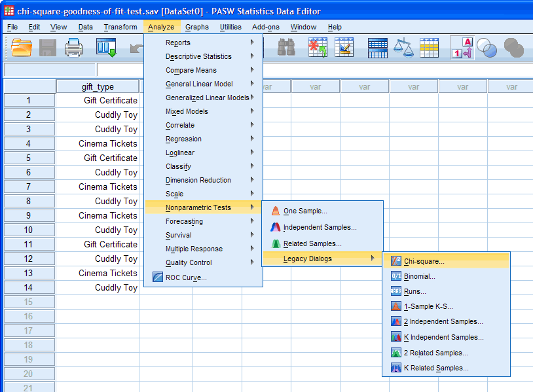Screen dimensions: 533x392
Task: Toggle the Value Labels toolbar icon
Action: click(x=462, y=48)
